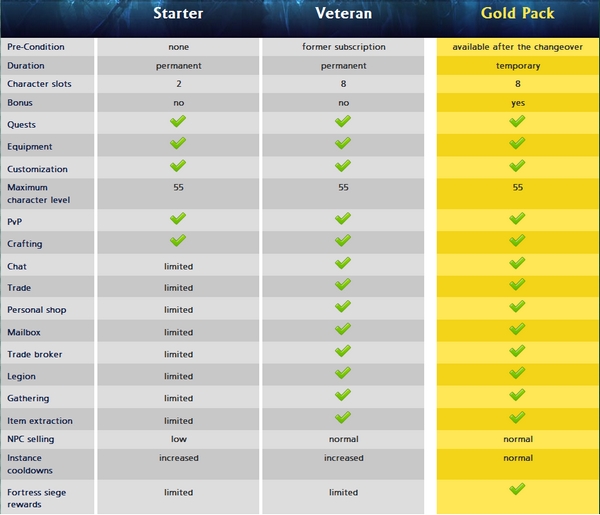Click the 'former subscription' cell under Veteran
The image size is (600, 515).
[x=343, y=47]
